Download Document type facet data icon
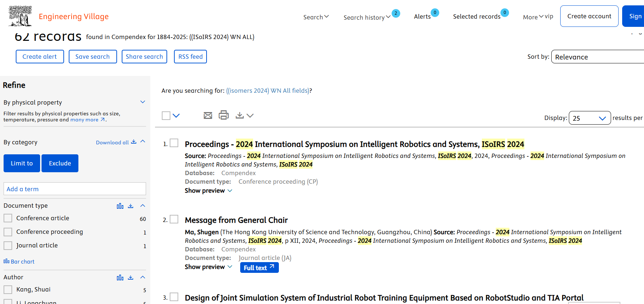This screenshot has width=644, height=304. 131,206
